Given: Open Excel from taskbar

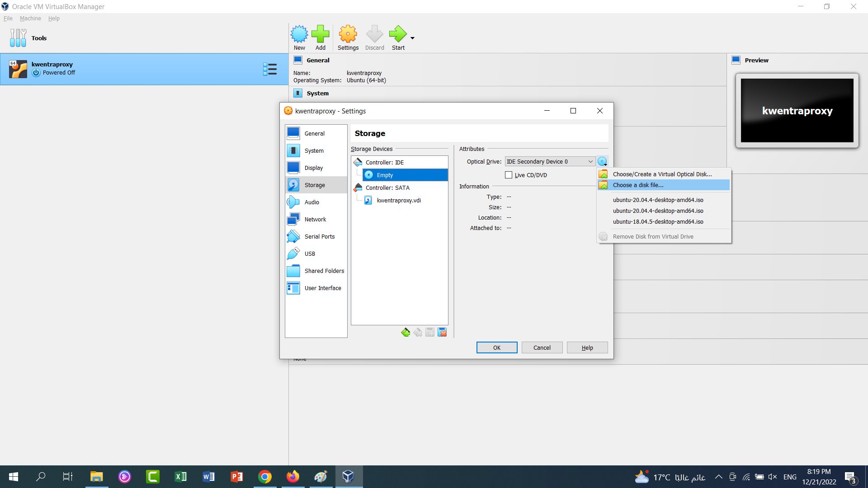Looking at the screenshot, I should 181,477.
